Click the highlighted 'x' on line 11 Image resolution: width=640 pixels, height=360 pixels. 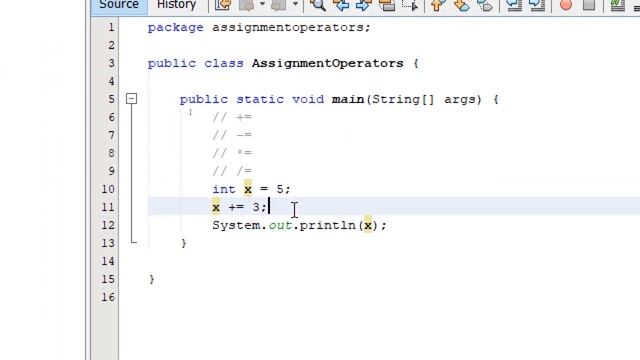point(216,207)
